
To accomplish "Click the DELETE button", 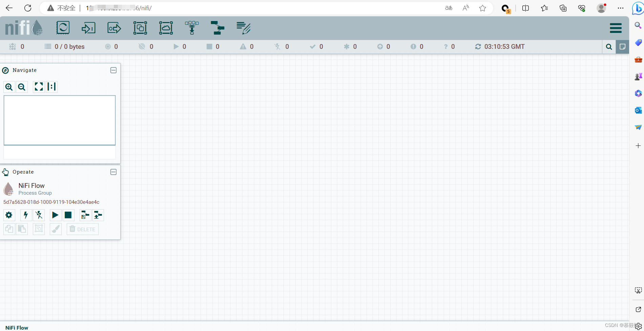I will click(83, 229).
